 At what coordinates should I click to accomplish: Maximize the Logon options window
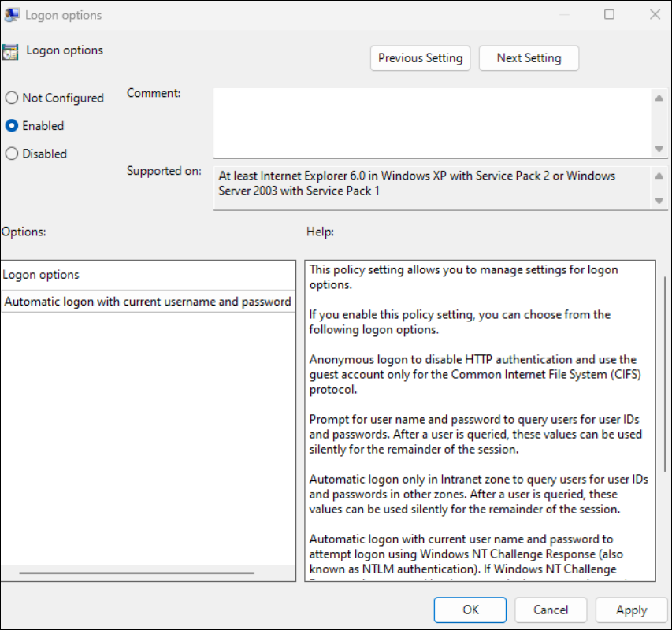click(x=608, y=14)
